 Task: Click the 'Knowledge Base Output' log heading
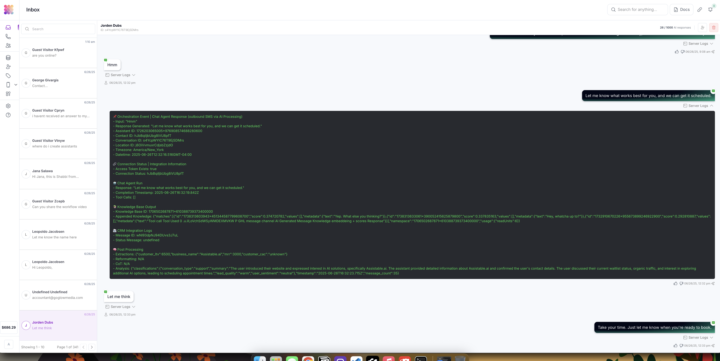click(135, 207)
